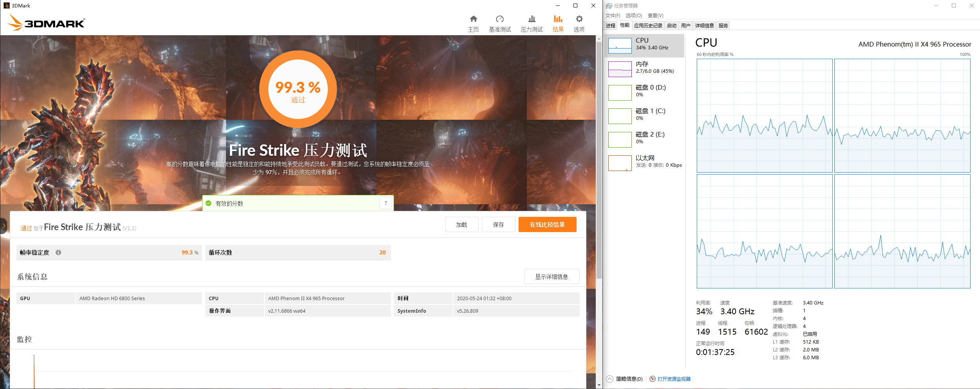Click the 3DMark title bar app icon
The height and width of the screenshot is (389, 980).
6,5
